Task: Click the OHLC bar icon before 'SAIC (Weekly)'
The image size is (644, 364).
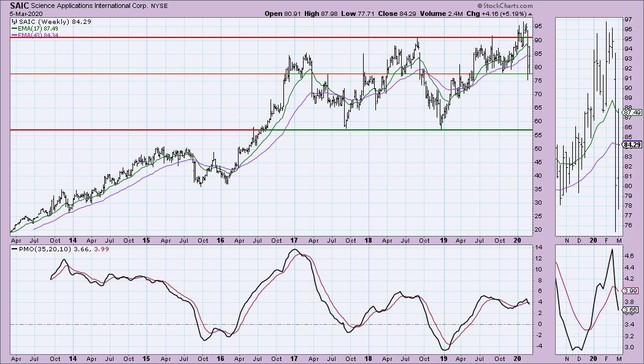Action: click(x=15, y=21)
